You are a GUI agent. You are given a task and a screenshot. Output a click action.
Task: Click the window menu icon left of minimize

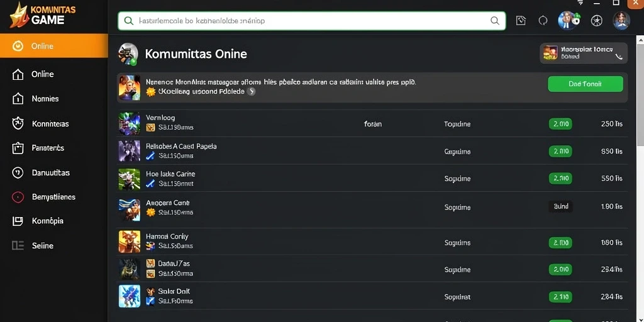click(x=580, y=3)
